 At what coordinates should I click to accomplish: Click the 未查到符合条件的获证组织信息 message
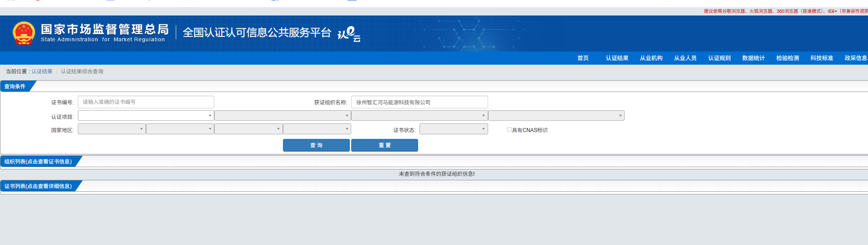click(437, 174)
